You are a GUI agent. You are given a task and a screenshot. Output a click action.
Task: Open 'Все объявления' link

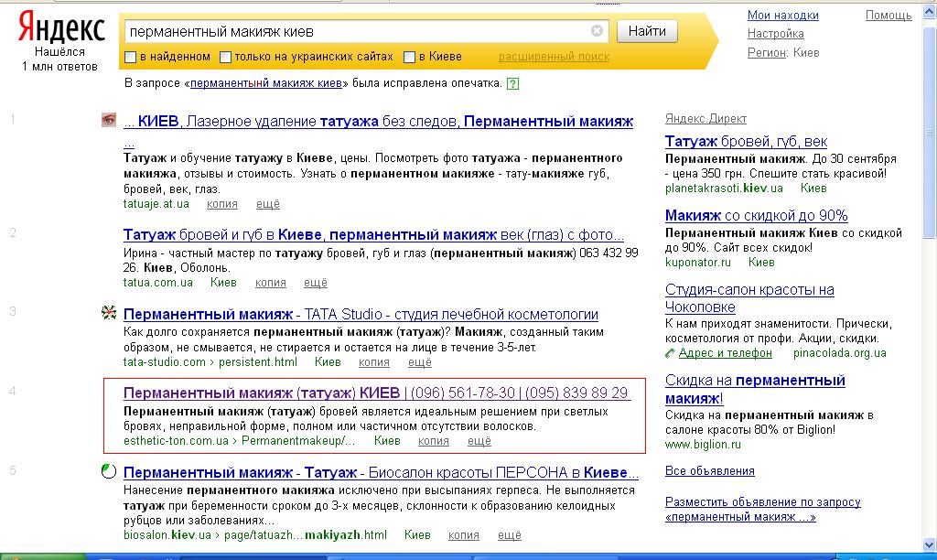pyautogui.click(x=710, y=471)
